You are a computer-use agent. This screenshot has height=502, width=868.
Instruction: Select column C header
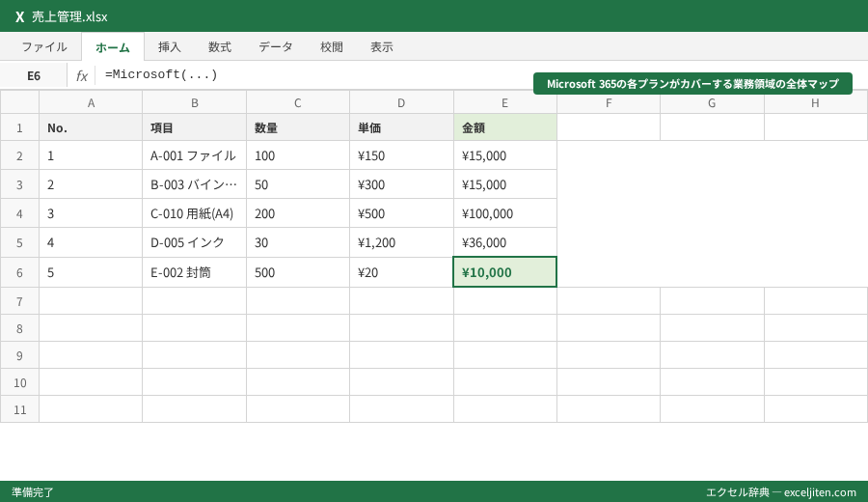(x=298, y=103)
